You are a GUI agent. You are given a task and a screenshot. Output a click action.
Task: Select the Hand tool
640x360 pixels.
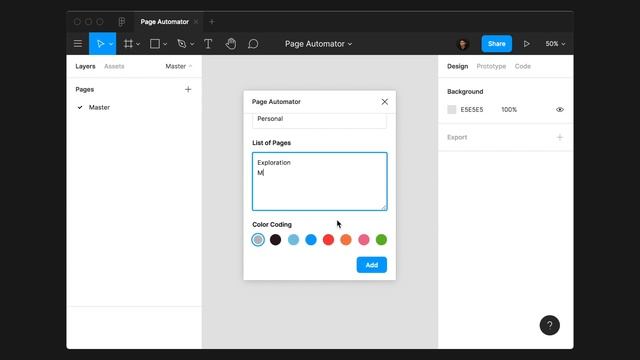point(231,44)
